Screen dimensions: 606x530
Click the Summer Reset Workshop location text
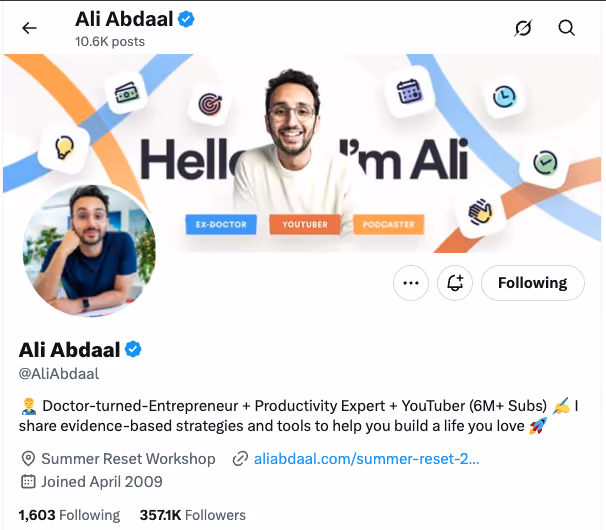(128, 459)
